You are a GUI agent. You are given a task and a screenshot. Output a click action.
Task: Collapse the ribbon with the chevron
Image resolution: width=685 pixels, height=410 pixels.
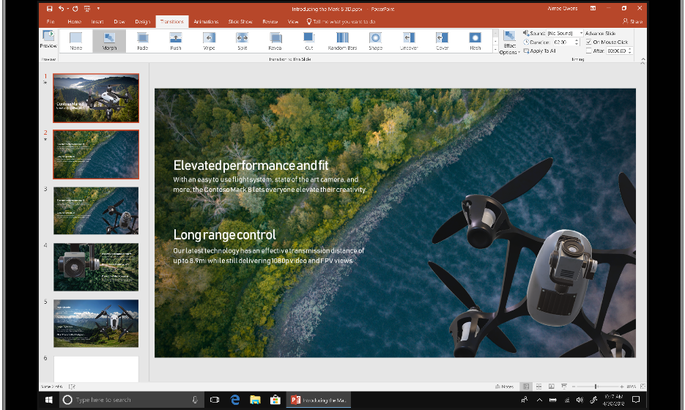tap(642, 62)
